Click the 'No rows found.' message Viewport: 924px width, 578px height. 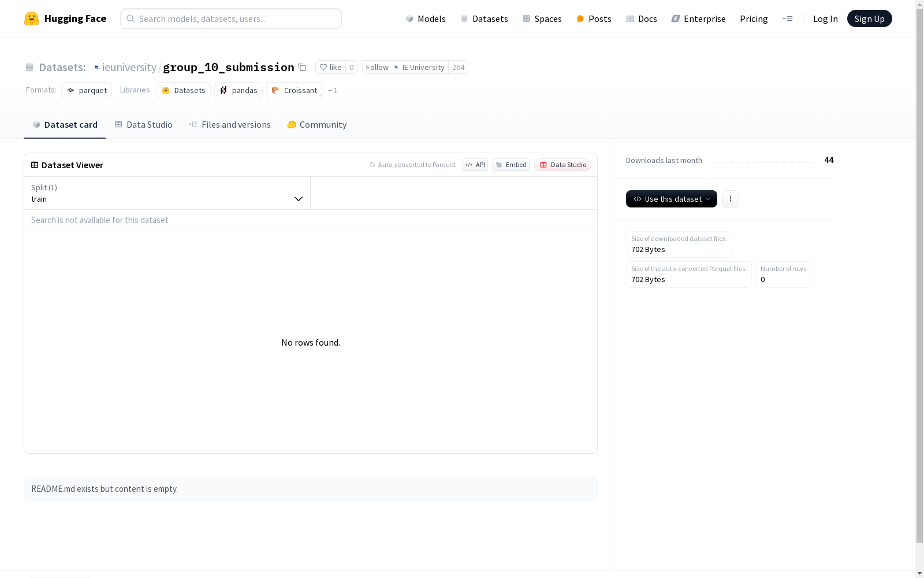(x=311, y=343)
